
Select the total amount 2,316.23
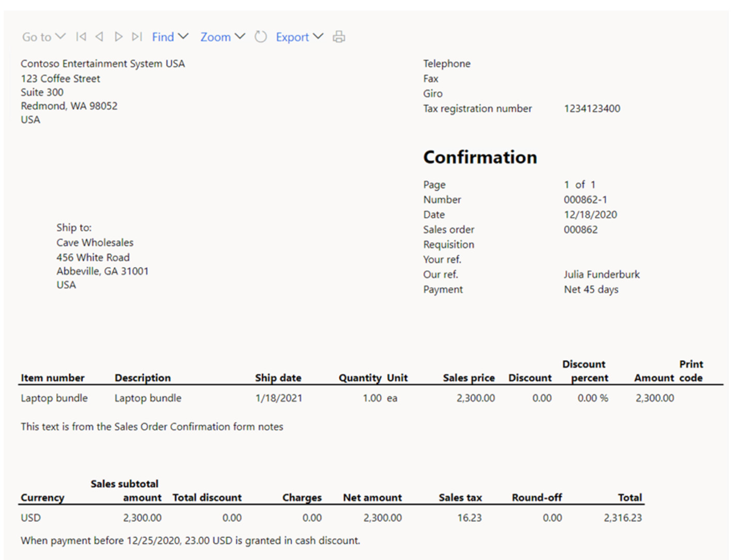(x=623, y=518)
